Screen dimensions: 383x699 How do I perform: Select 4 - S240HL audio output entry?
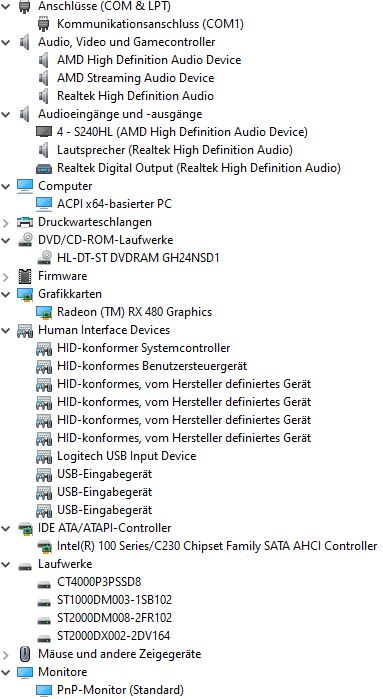182,132
